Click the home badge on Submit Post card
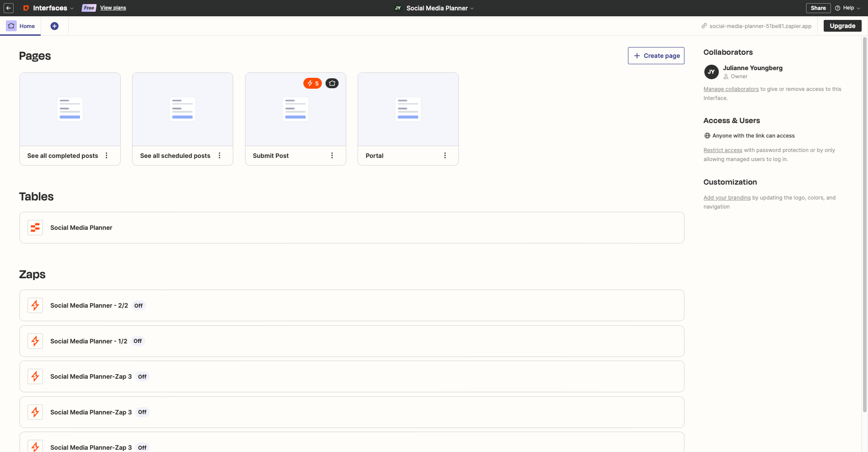This screenshot has width=868, height=452. [x=332, y=83]
